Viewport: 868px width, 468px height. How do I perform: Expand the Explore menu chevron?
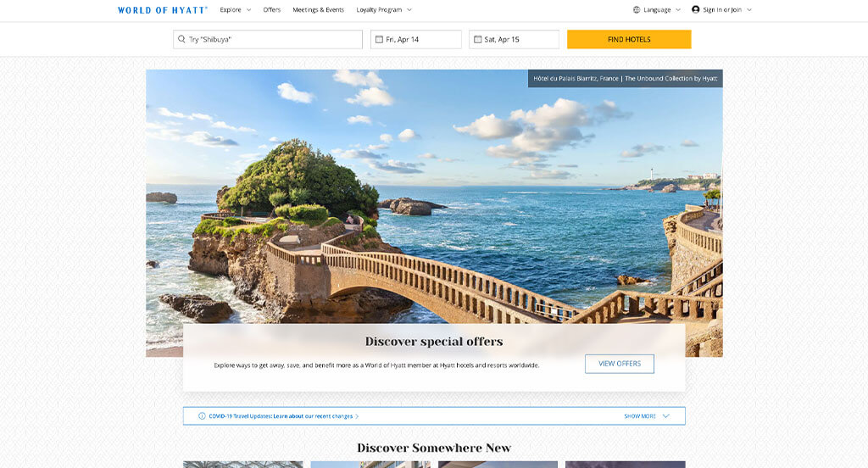point(248,10)
